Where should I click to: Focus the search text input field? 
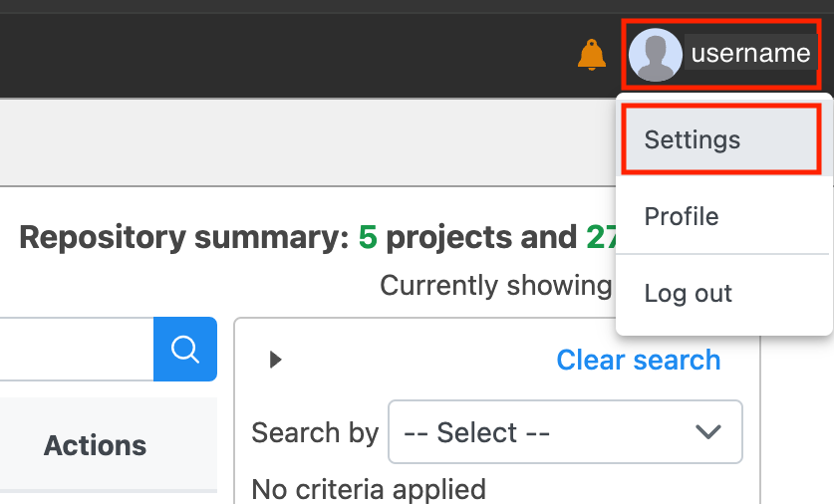(x=75, y=349)
